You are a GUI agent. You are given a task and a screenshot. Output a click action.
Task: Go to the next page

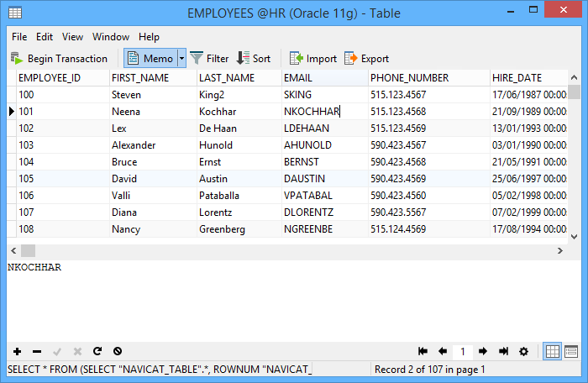pyautogui.click(x=483, y=351)
